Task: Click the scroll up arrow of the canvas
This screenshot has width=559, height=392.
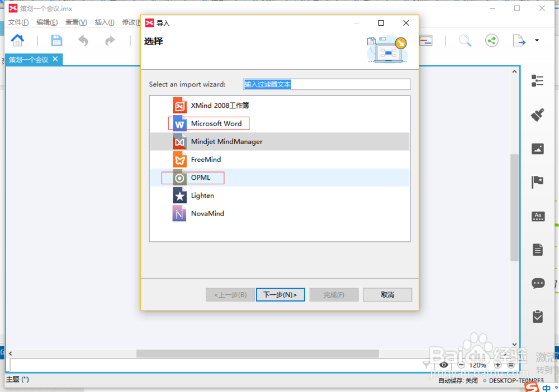Action: tap(514, 71)
